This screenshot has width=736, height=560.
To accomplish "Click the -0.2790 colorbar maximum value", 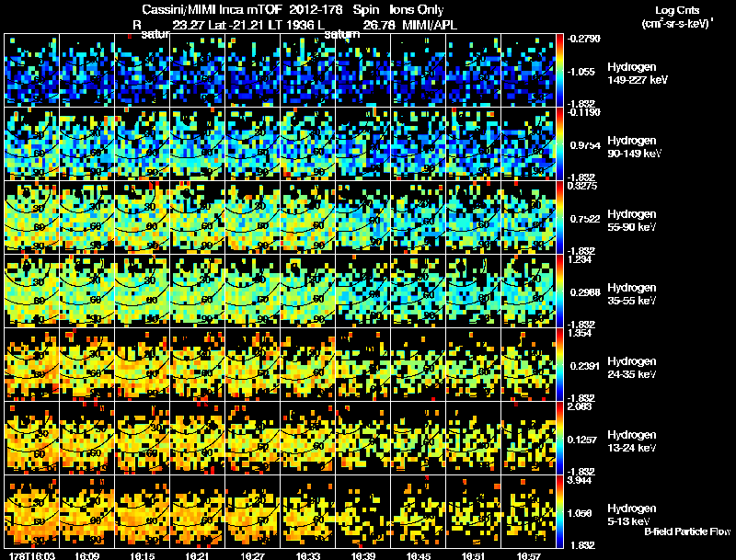I will pyautogui.click(x=584, y=39).
